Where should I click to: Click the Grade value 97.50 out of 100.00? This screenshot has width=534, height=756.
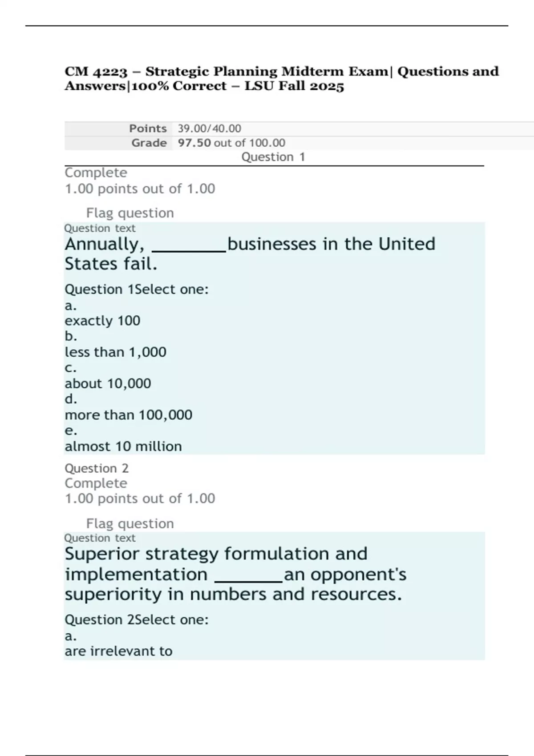(231, 143)
